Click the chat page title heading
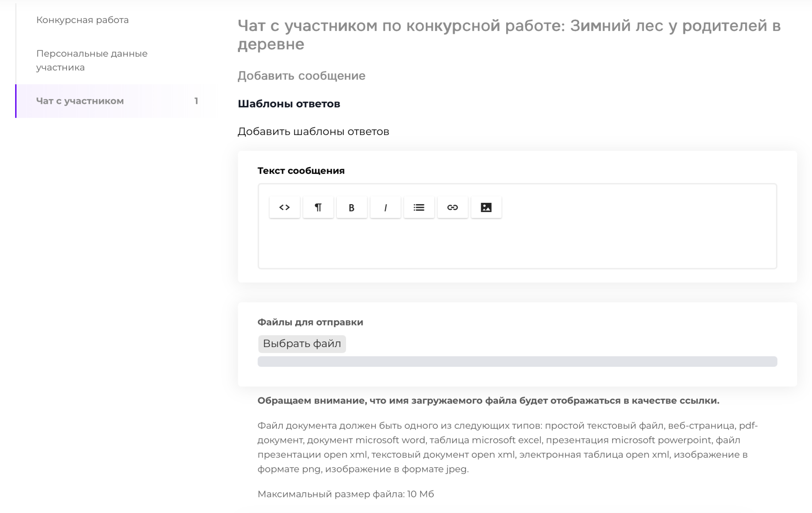 coord(509,35)
